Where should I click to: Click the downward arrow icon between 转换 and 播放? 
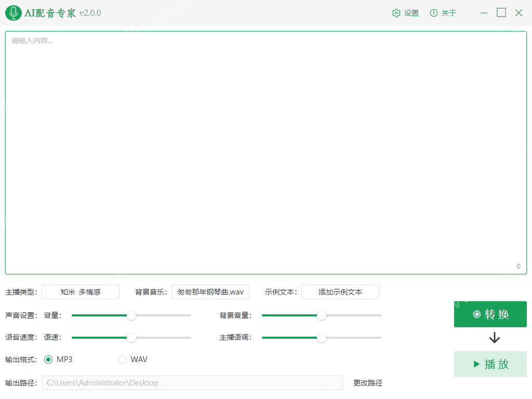[x=494, y=338]
